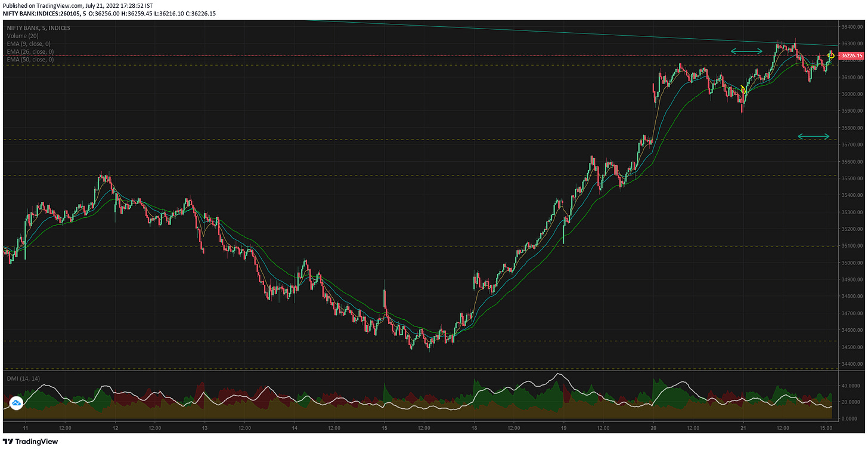Click the TradingView cloud icon on the chart
868x450 pixels.
(x=17, y=403)
